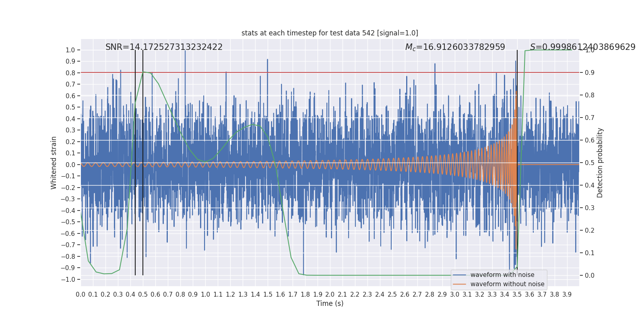Click the plot title about test data 542

click(330, 33)
